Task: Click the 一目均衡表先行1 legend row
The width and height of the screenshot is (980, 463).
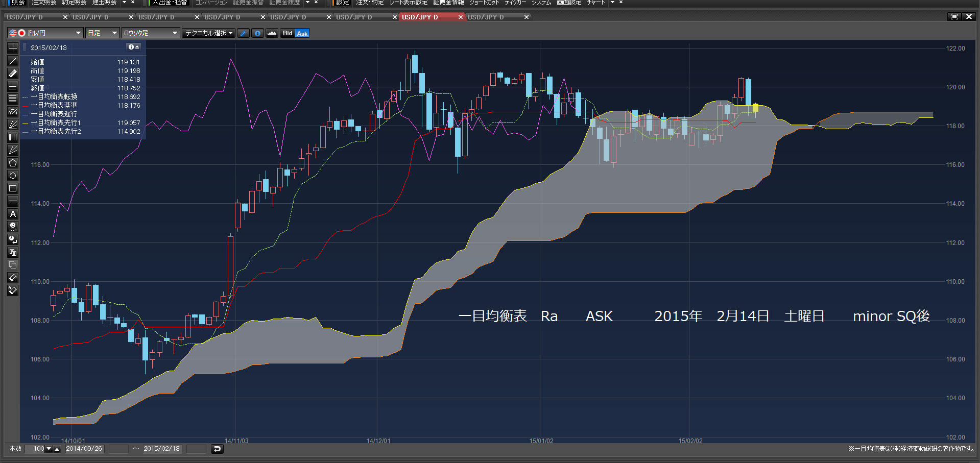Action: click(x=82, y=123)
